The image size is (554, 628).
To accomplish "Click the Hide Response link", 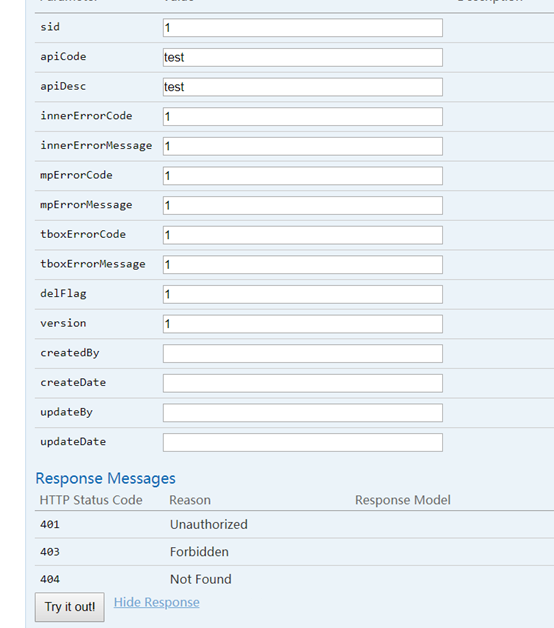I will click(x=157, y=602).
